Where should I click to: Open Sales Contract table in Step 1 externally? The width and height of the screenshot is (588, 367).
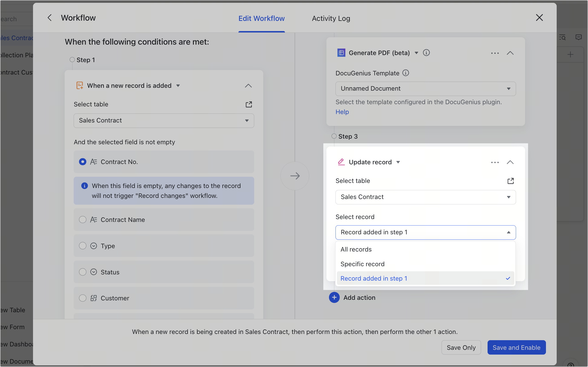pyautogui.click(x=249, y=104)
